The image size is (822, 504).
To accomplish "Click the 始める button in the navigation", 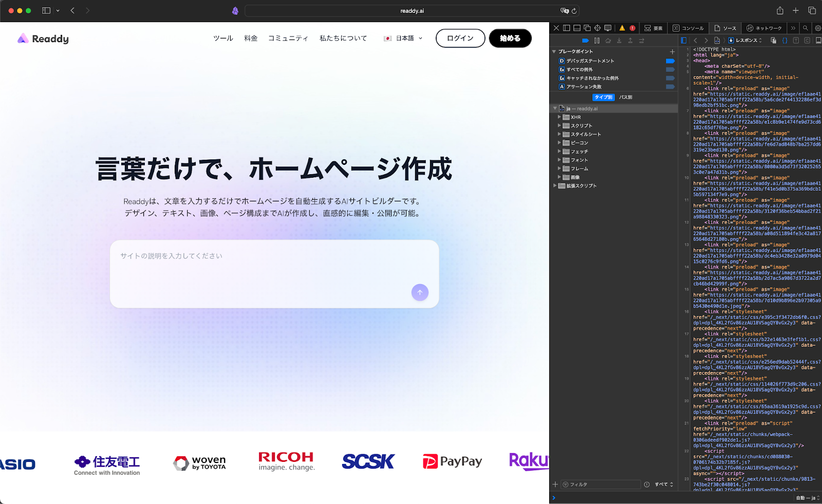I will pos(510,38).
